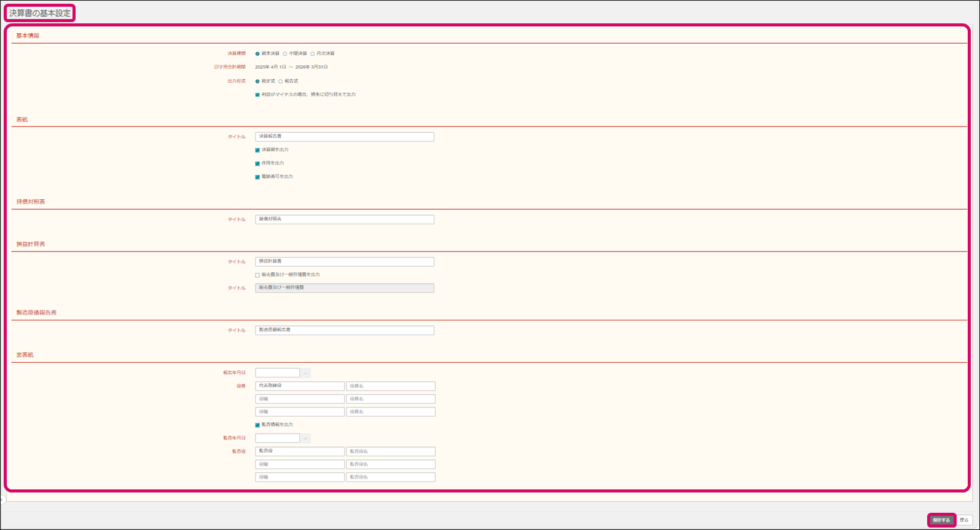Image resolution: width=980 pixels, height=530 pixels.
Task: Click the 損益計算書 title input field
Action: [344, 262]
